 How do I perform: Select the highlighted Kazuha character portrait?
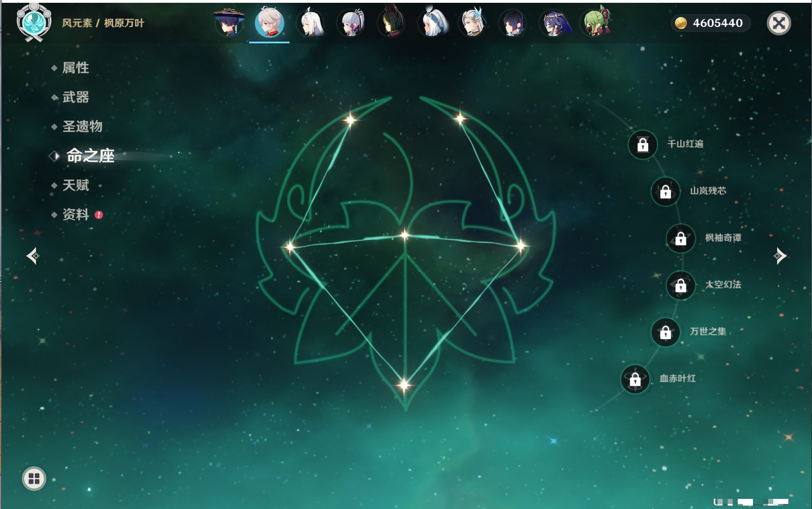269,23
